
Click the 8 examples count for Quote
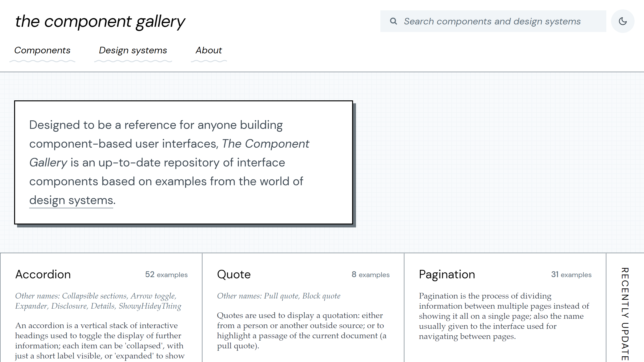370,275
